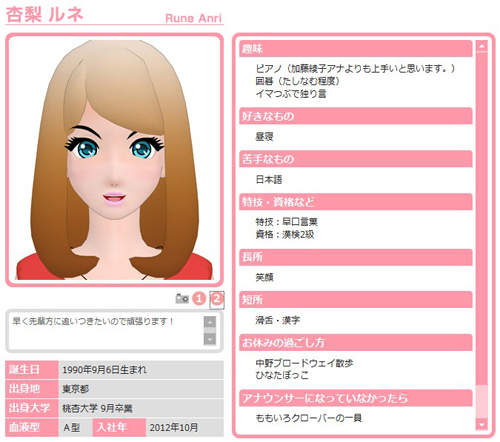
Task: Click the 出身大学 label cell
Action: point(32,408)
